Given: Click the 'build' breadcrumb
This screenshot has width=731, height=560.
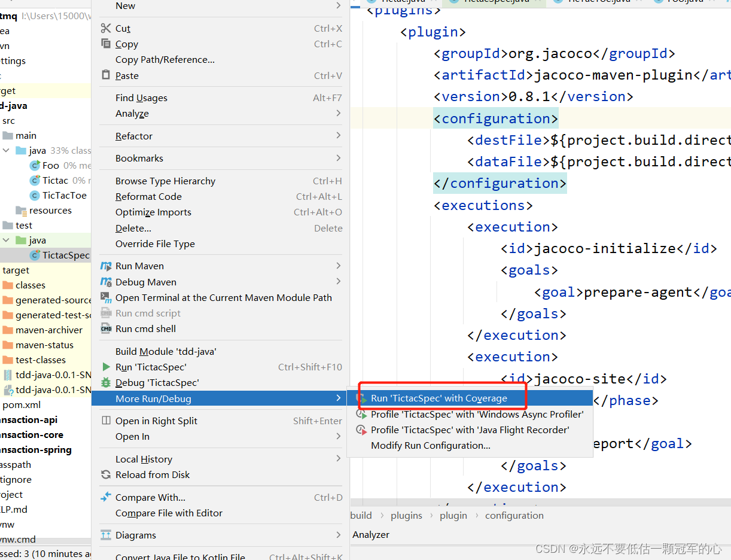Looking at the screenshot, I should (x=361, y=515).
